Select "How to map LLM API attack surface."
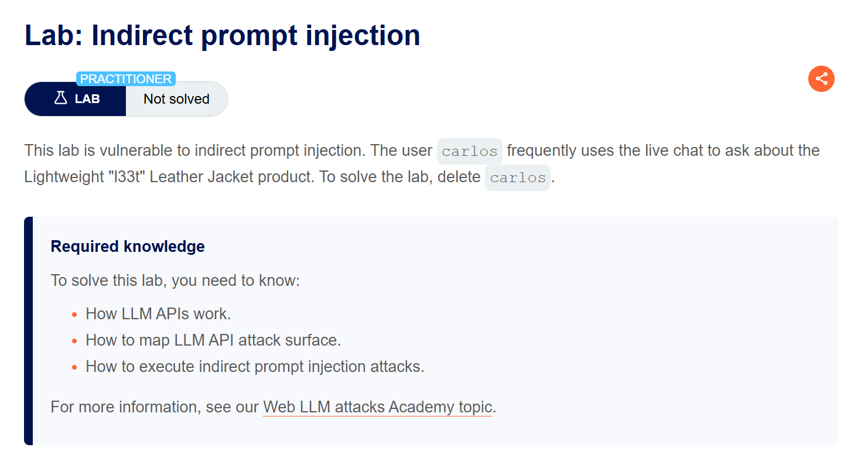 pos(213,340)
